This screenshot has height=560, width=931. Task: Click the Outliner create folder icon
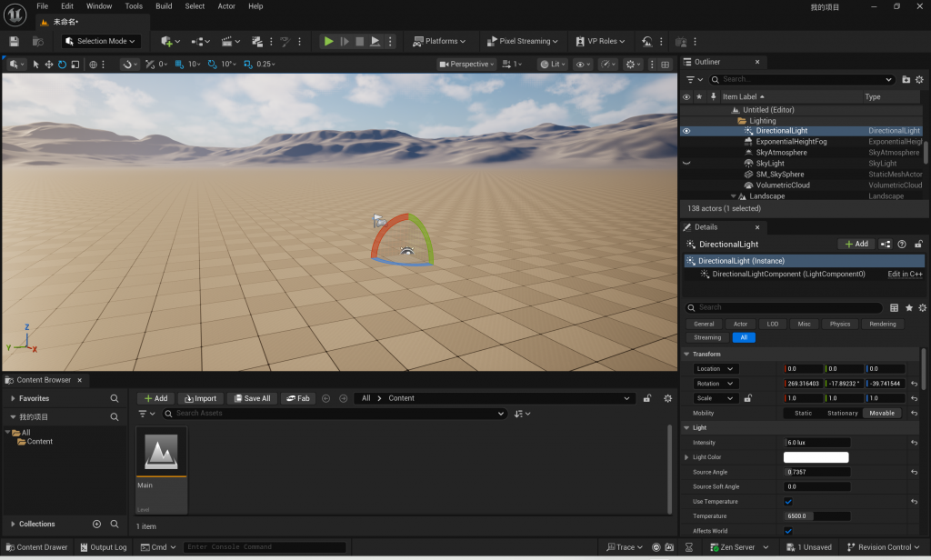coord(906,79)
